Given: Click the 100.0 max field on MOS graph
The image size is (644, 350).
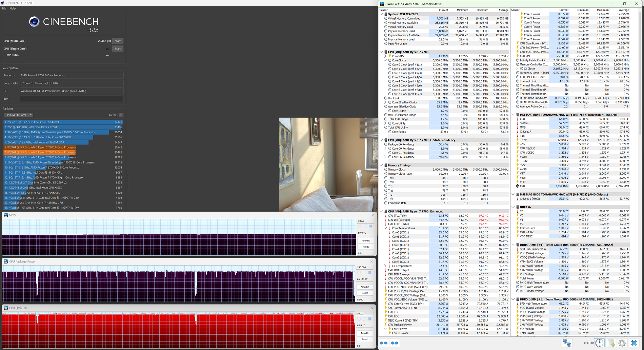Looking at the screenshot, I should click(366, 221).
